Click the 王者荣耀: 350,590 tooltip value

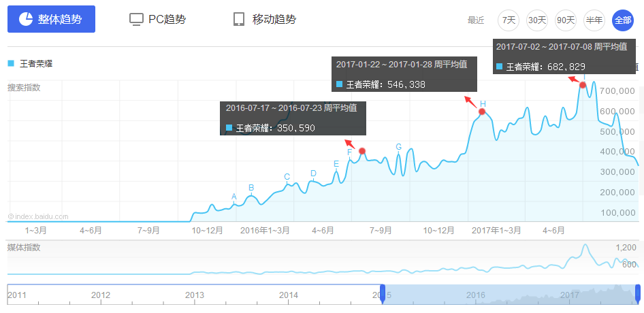pos(270,128)
